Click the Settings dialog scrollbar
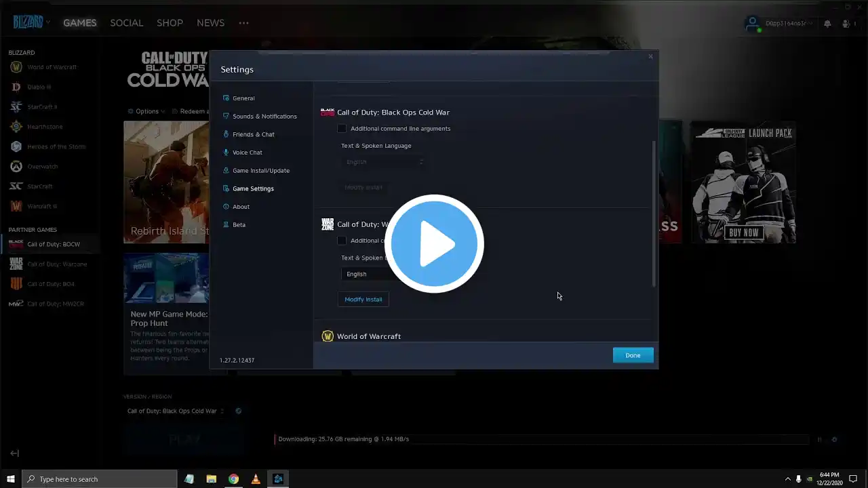The width and height of the screenshot is (868, 488). (x=654, y=213)
